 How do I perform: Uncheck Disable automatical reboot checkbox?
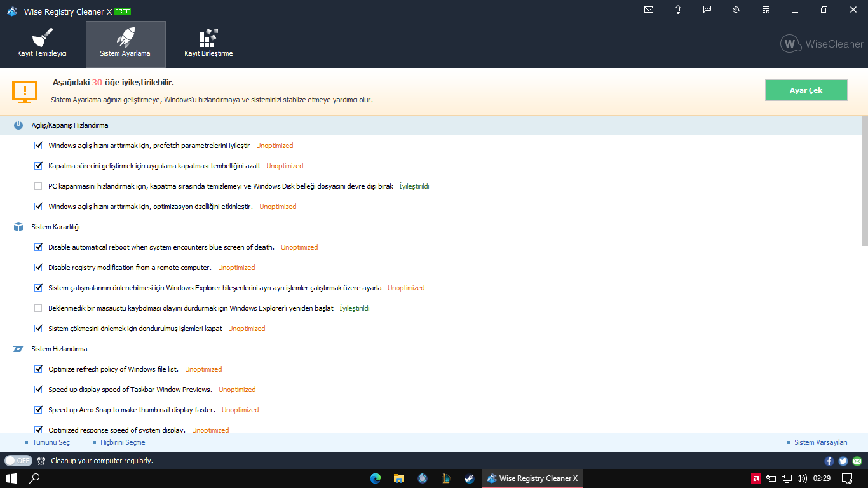click(38, 247)
